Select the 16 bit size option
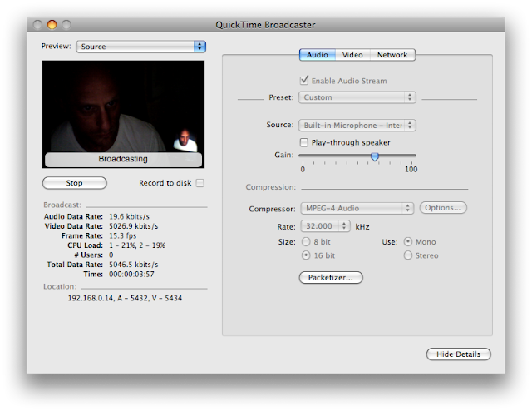Viewport: 532px width, 411px height. [306, 255]
